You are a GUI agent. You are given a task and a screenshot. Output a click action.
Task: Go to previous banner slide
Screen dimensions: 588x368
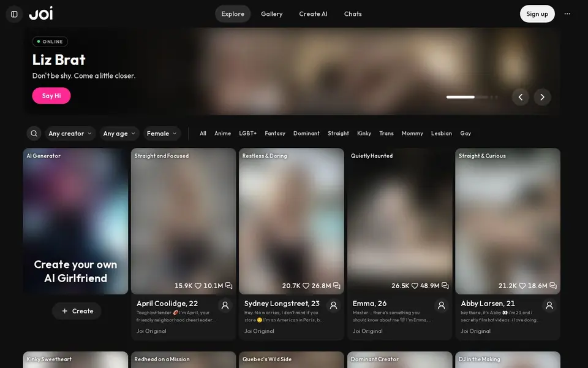(521, 97)
